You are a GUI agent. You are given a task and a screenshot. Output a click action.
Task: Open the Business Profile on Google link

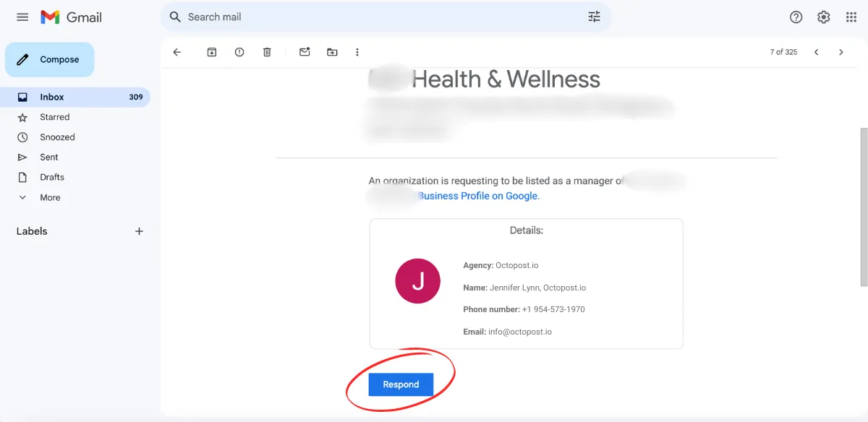[478, 196]
